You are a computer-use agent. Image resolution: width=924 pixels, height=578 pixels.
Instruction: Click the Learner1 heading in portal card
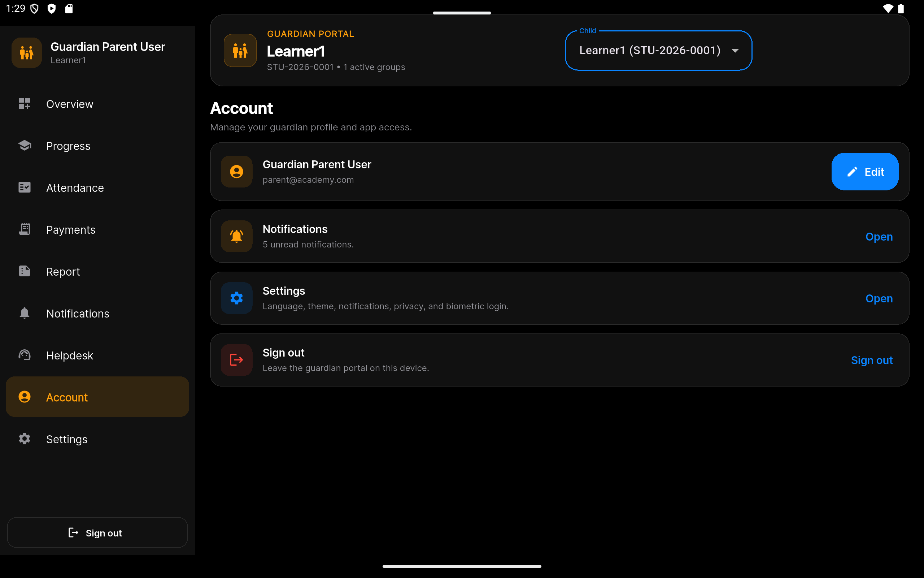(x=296, y=51)
